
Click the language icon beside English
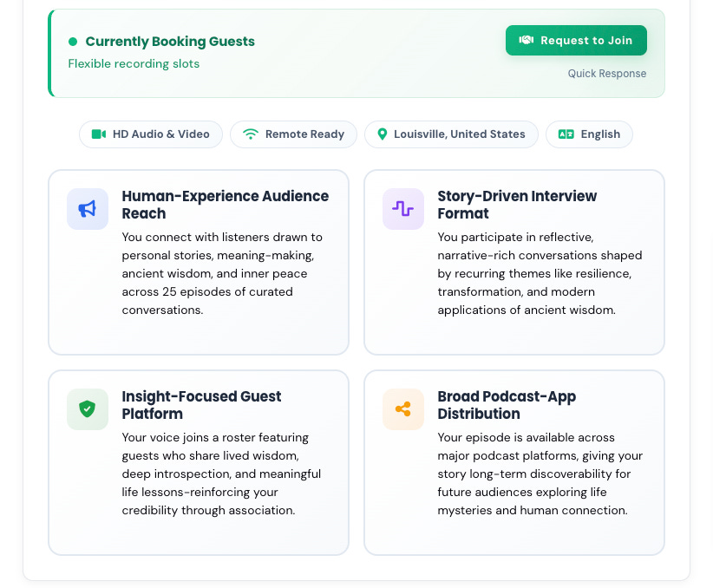pos(566,134)
